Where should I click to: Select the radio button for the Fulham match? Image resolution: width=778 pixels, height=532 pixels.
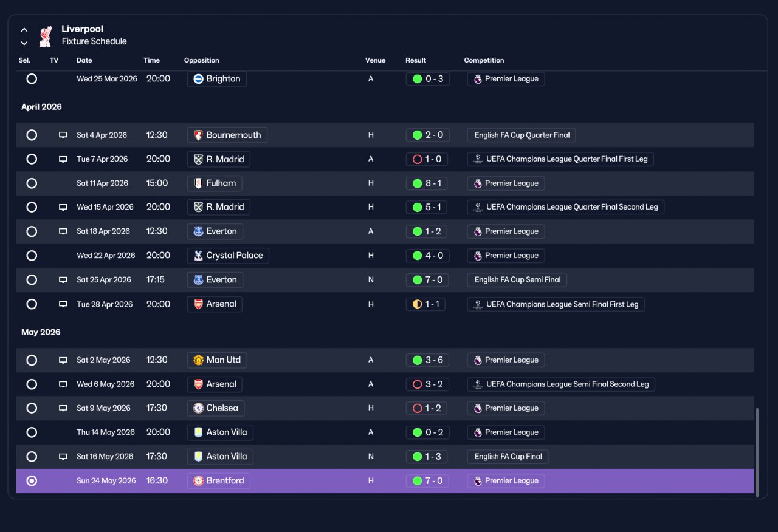point(32,183)
